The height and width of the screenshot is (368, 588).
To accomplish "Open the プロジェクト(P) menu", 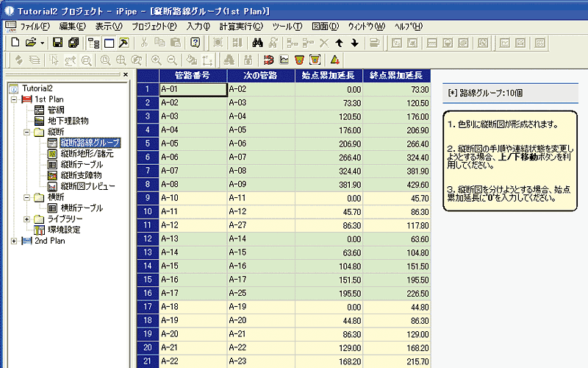I will 154,26.
